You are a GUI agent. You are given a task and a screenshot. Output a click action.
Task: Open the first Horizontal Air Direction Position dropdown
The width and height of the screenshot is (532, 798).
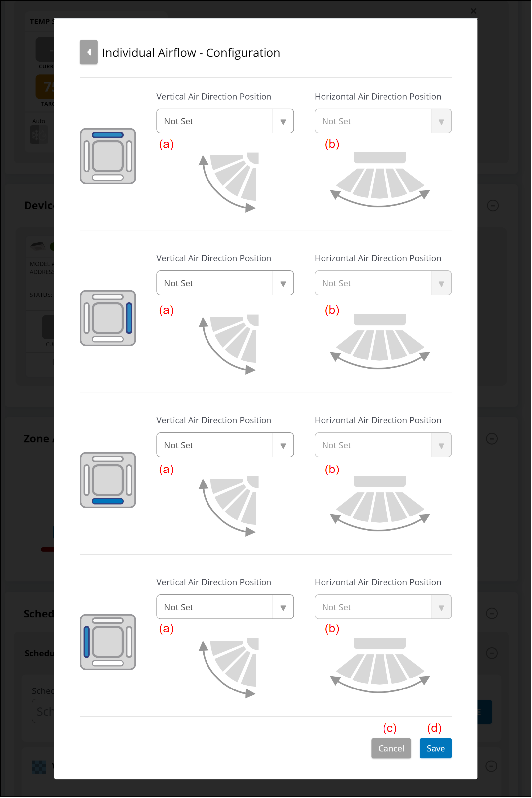pos(383,121)
